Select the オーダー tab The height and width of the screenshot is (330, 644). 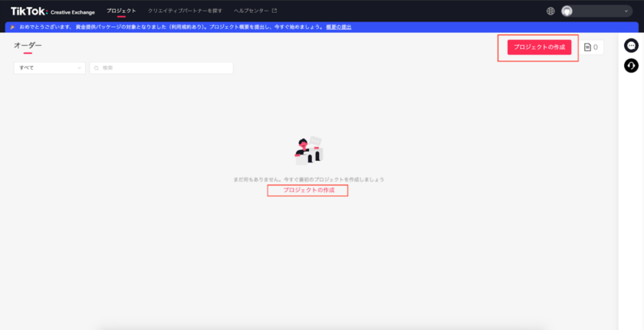28,46
